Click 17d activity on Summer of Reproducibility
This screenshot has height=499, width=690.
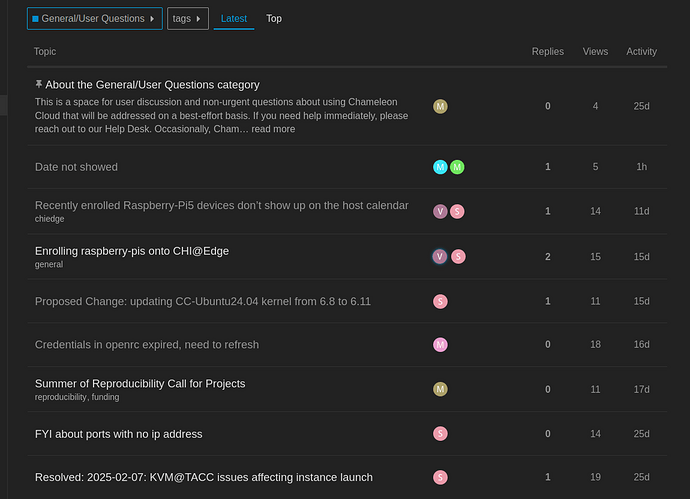(642, 389)
